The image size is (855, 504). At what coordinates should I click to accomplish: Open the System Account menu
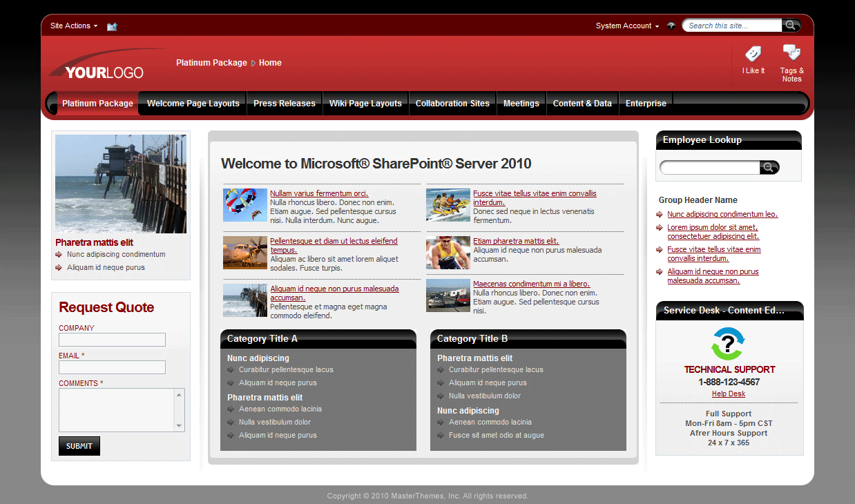[x=625, y=26]
